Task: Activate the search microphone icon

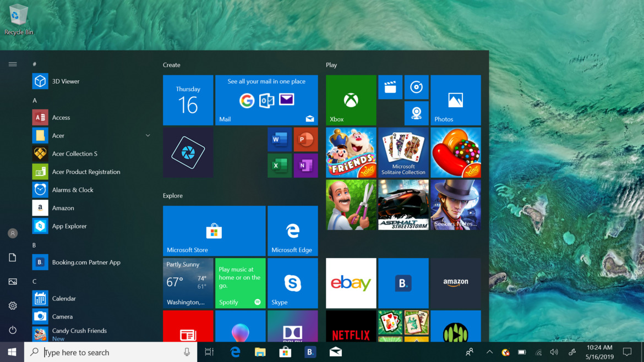Action: click(x=187, y=352)
